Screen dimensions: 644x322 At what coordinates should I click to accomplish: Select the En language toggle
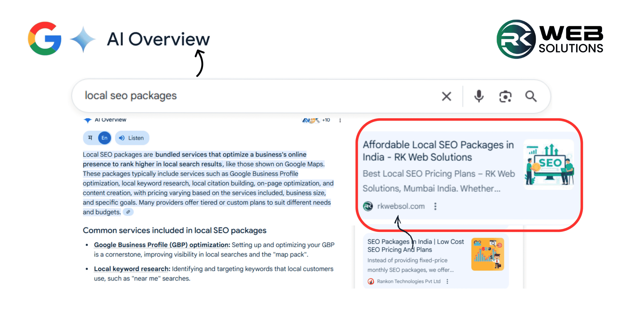pyautogui.click(x=104, y=138)
